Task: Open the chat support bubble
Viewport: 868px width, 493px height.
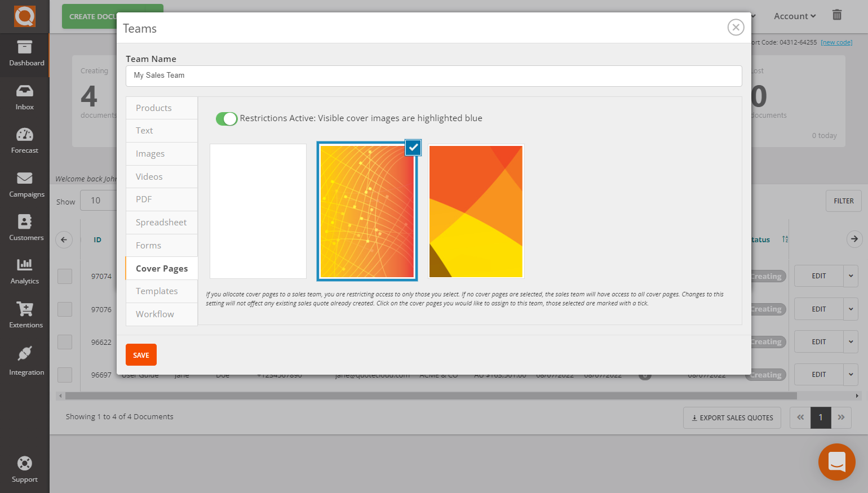Action: 836,462
